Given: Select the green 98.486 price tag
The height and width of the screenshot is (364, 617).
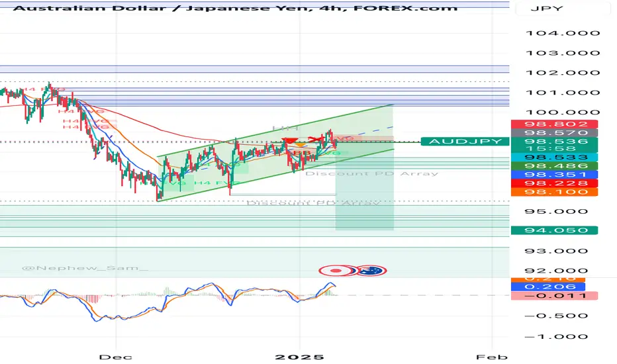Looking at the screenshot, I should (554, 166).
